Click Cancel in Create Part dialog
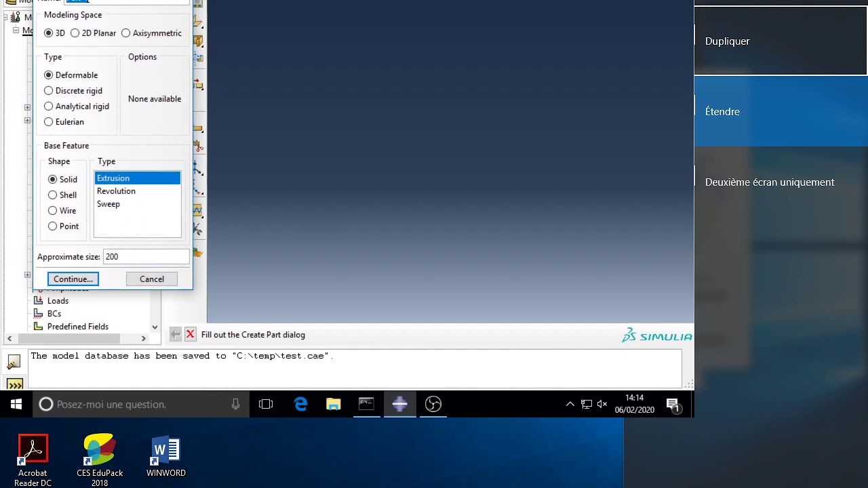Viewport: 868px width, 488px height. (x=152, y=279)
